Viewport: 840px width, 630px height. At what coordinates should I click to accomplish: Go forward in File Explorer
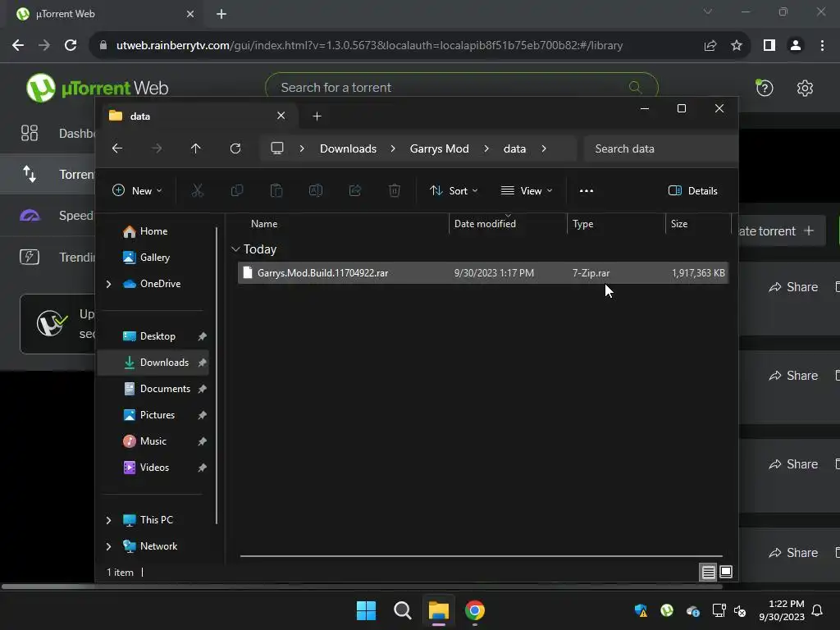tap(157, 148)
